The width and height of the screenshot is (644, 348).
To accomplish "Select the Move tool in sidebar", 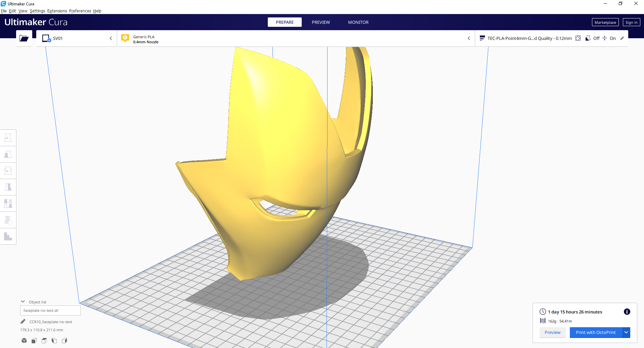I will (8, 138).
